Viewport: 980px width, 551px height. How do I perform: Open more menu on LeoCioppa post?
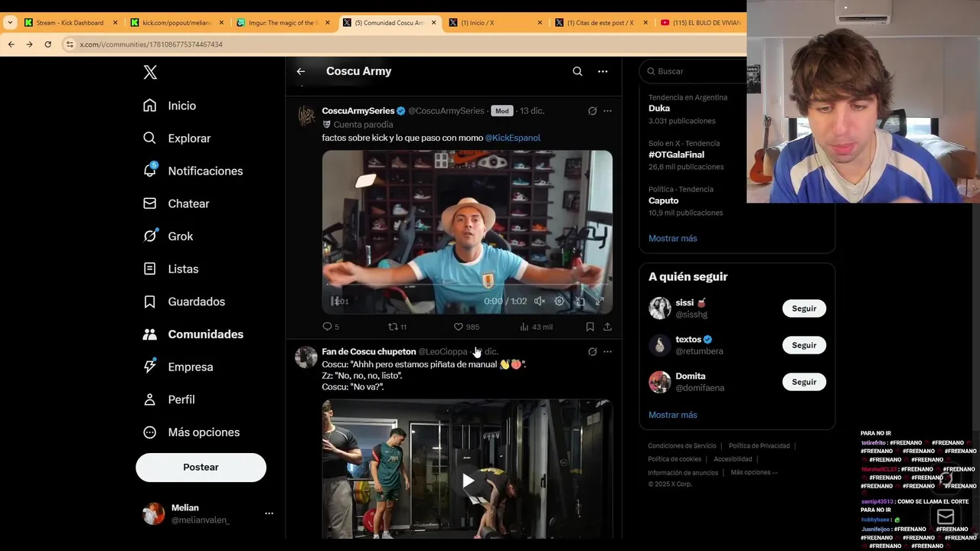607,352
